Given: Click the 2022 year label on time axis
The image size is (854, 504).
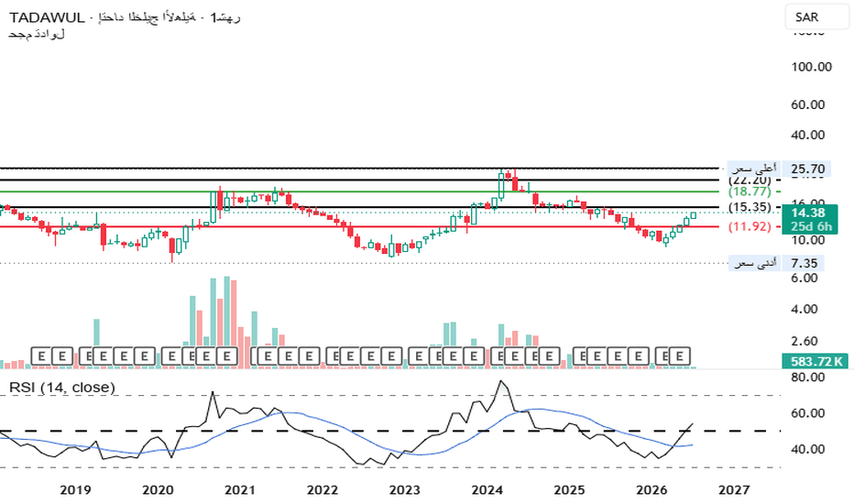Looking at the screenshot, I should tap(323, 490).
